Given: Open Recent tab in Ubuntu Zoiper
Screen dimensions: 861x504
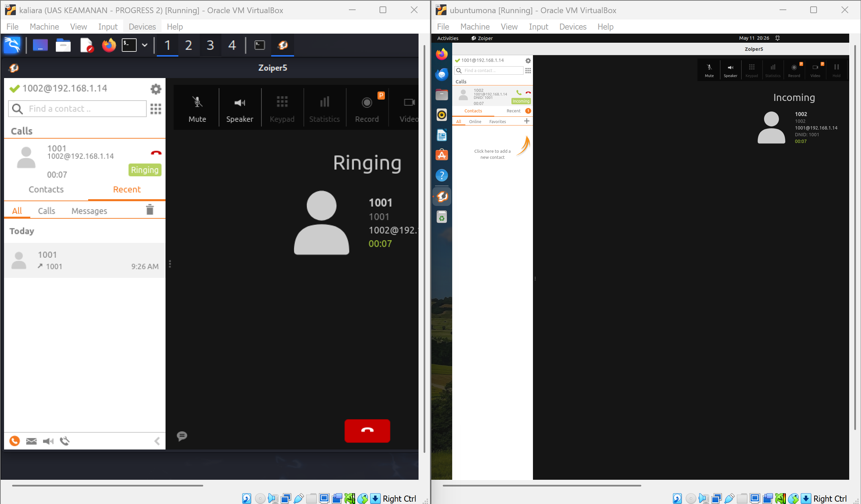Looking at the screenshot, I should (x=513, y=111).
